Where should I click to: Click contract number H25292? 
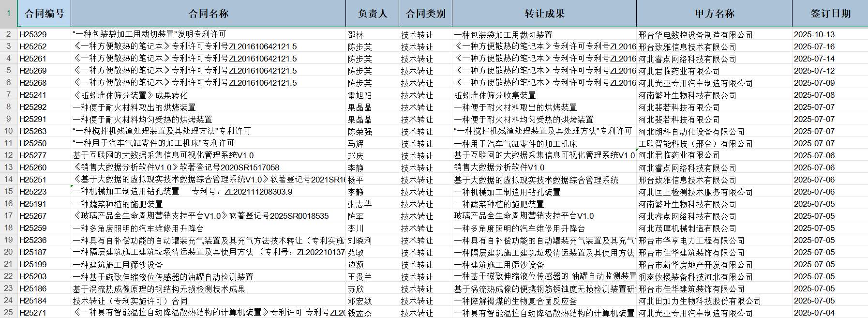(45, 107)
